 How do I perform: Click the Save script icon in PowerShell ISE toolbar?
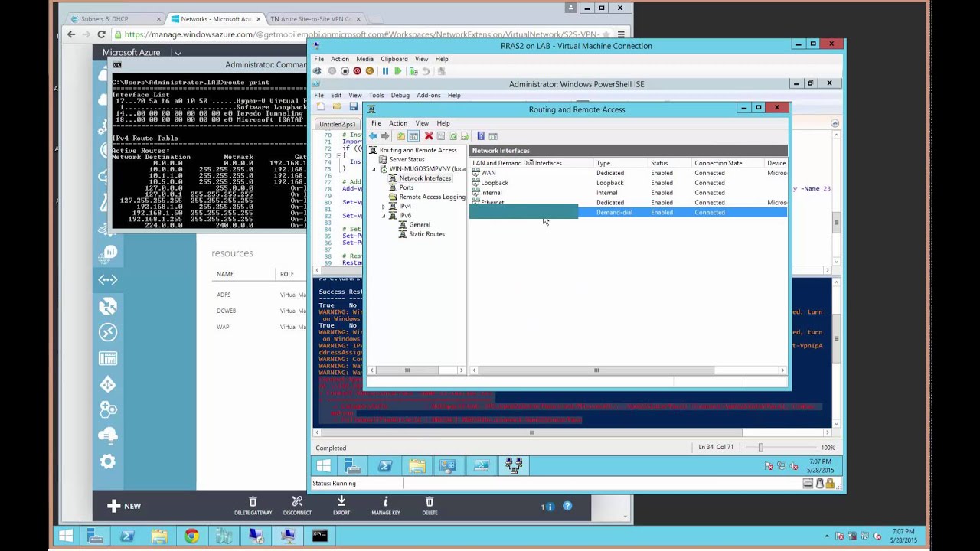click(354, 106)
